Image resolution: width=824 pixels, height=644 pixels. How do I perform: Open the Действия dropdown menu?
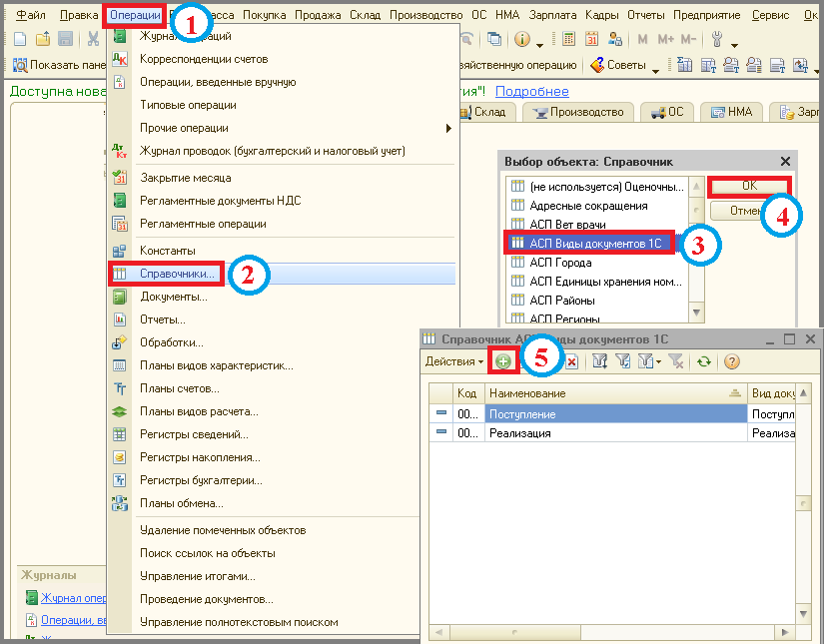click(x=454, y=361)
